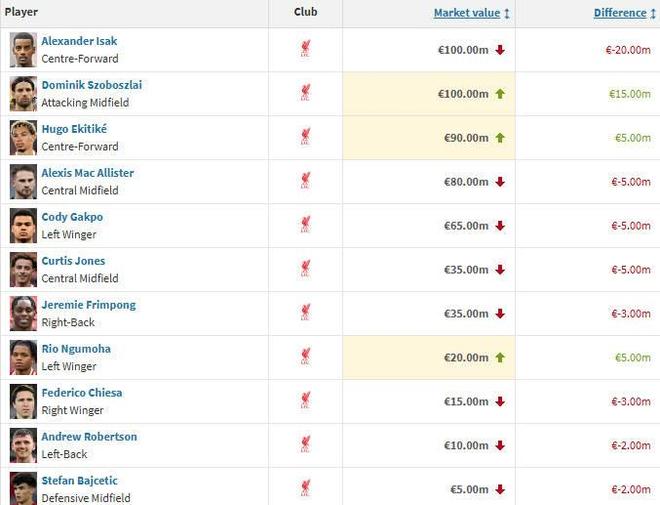Click Liverpool crest in Hugo Ekitiké row
This screenshot has width=660, height=505.
click(305, 137)
